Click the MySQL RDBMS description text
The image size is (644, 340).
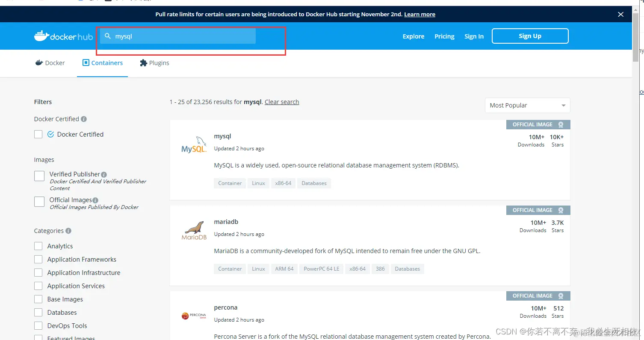coord(337,165)
